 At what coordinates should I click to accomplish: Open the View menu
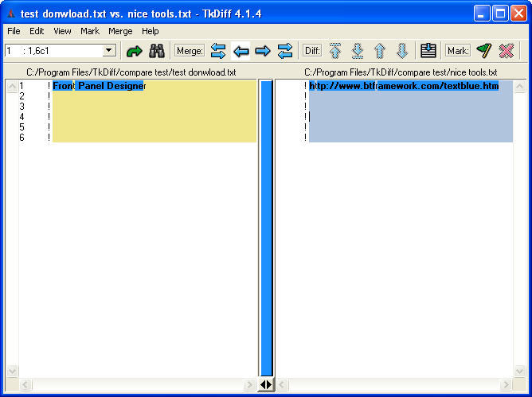click(x=62, y=31)
